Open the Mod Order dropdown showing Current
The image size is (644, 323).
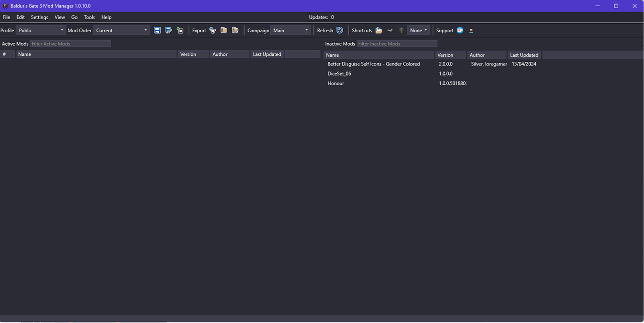tap(121, 30)
